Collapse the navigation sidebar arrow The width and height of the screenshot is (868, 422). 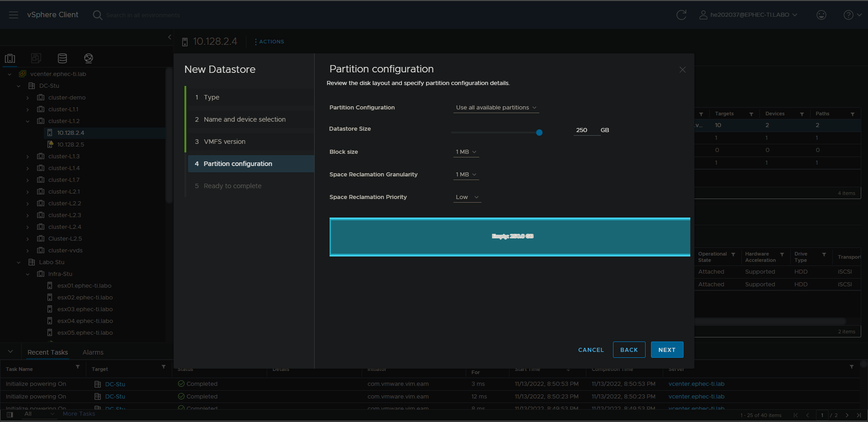click(170, 37)
